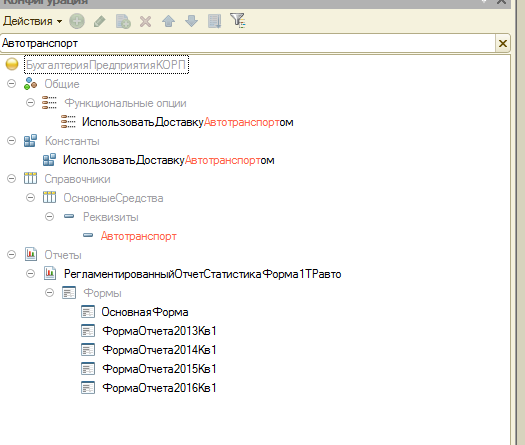Image resolution: width=525 pixels, height=445 pixels.
Task: Collapse the Константы branch
Action: coord(11,141)
